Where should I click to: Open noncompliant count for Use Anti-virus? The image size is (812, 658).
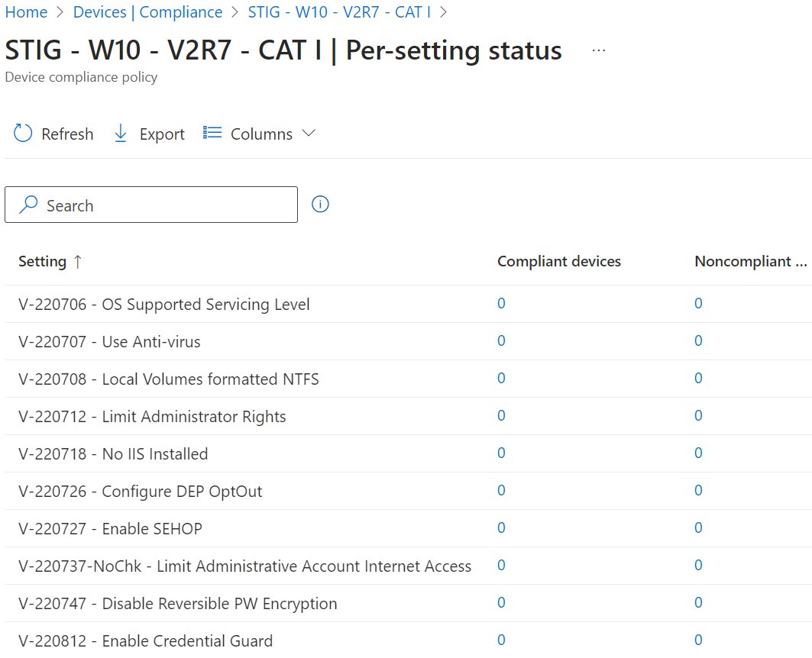(x=699, y=340)
